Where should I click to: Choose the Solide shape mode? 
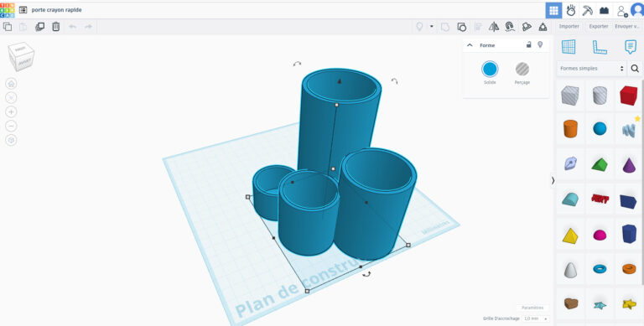[x=490, y=73]
